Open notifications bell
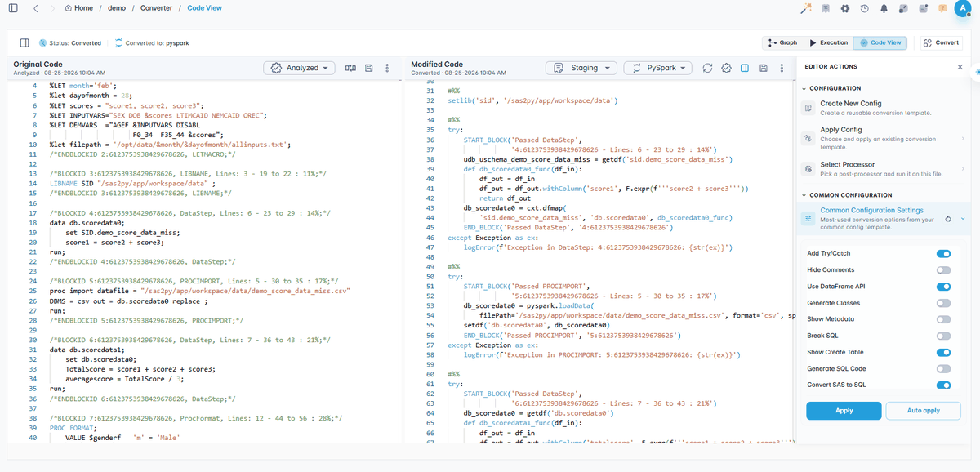 (x=884, y=8)
